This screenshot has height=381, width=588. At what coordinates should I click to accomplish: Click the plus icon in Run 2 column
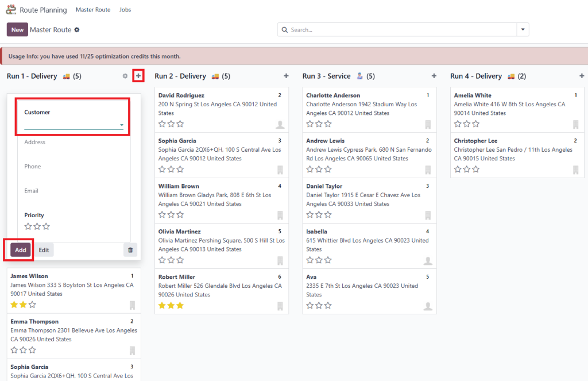click(286, 76)
